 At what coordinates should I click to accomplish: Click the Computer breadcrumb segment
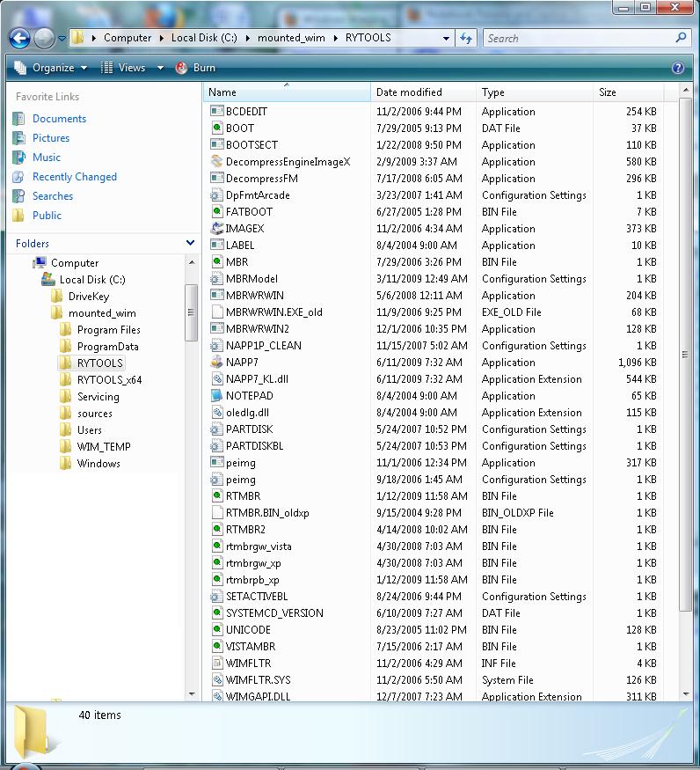128,38
